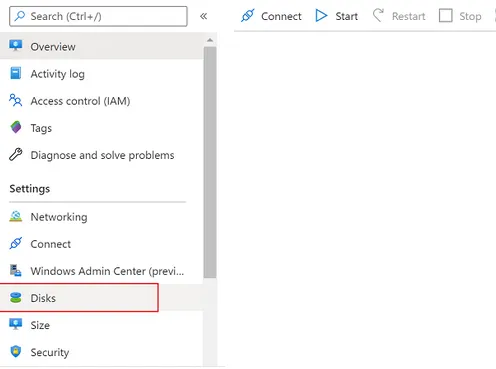
Task: Click the Networking globe icon
Action: pyautogui.click(x=16, y=216)
